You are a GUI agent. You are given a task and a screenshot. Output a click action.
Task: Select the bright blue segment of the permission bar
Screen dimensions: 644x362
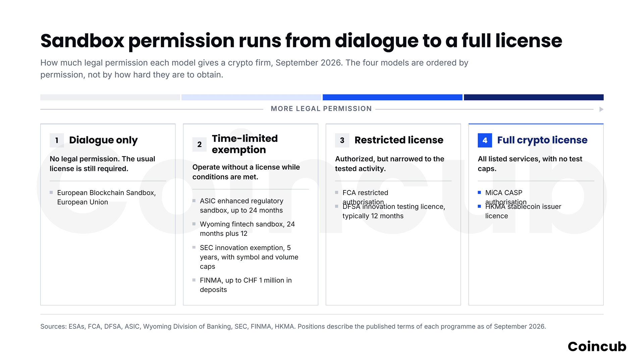(392, 97)
